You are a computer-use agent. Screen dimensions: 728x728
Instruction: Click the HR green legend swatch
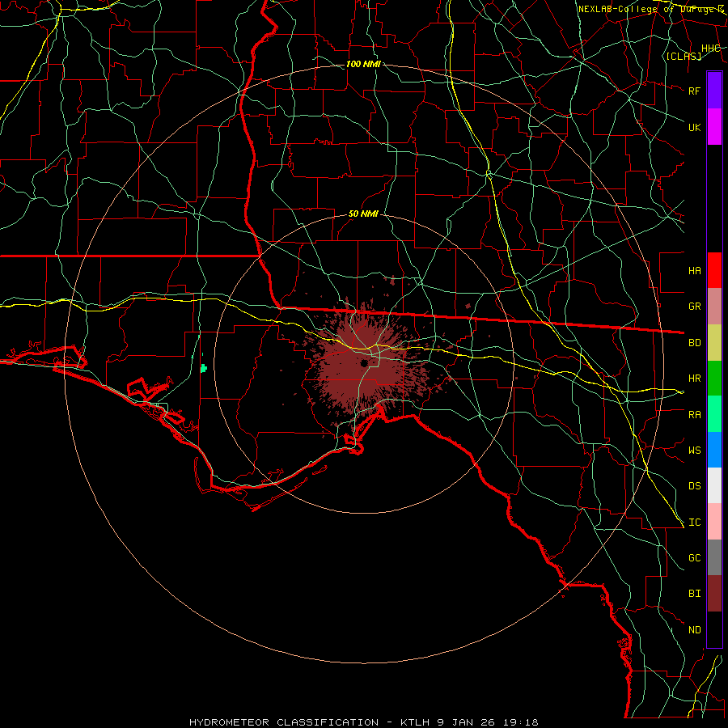click(x=714, y=378)
